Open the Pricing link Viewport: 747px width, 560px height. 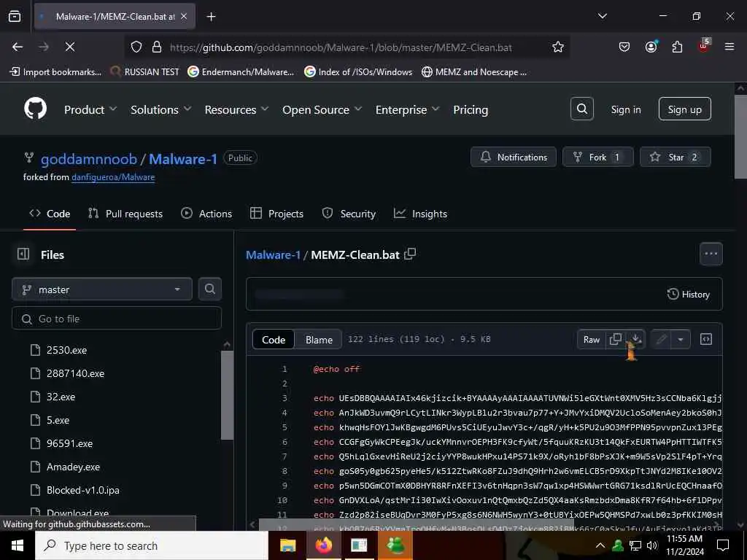471,109
